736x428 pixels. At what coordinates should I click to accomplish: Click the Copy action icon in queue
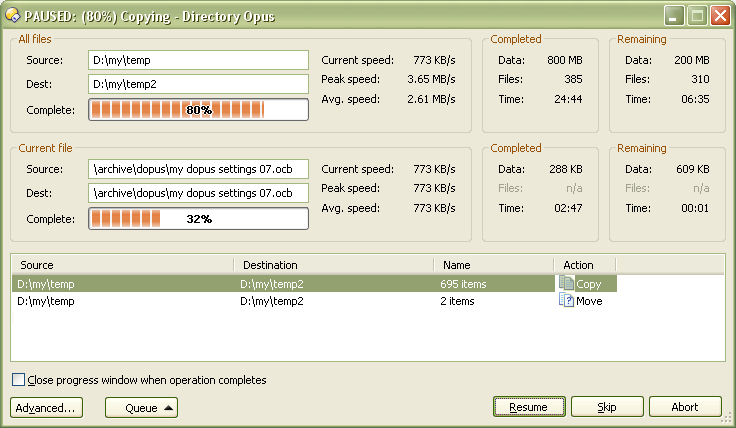(x=567, y=284)
